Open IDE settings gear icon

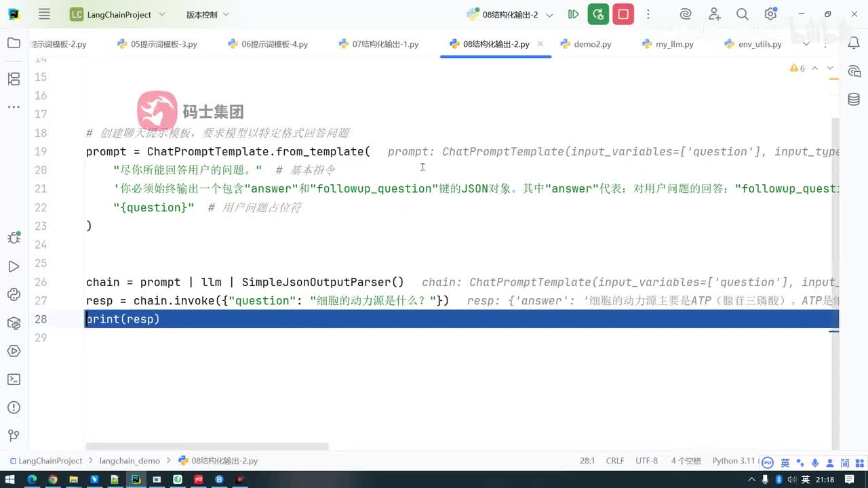pyautogui.click(x=770, y=14)
